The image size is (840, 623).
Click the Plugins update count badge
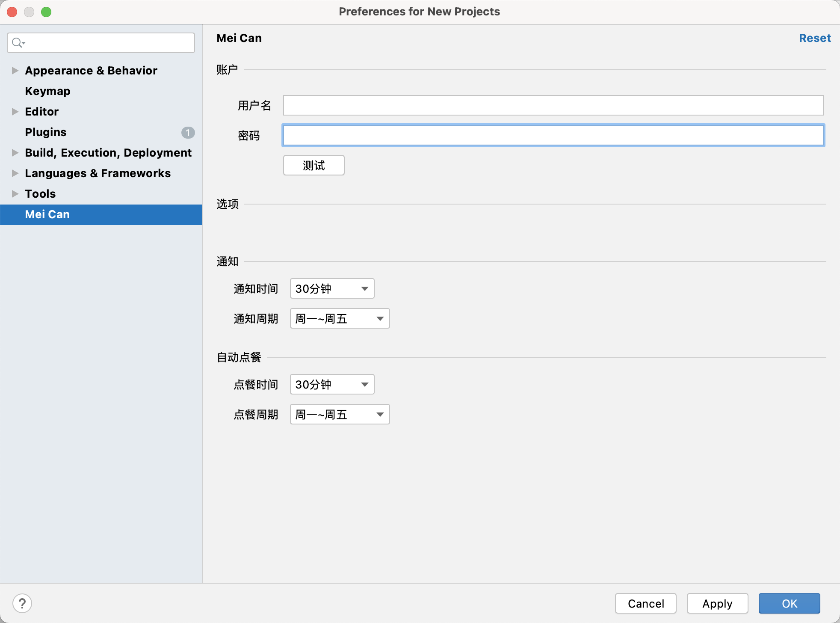point(188,133)
